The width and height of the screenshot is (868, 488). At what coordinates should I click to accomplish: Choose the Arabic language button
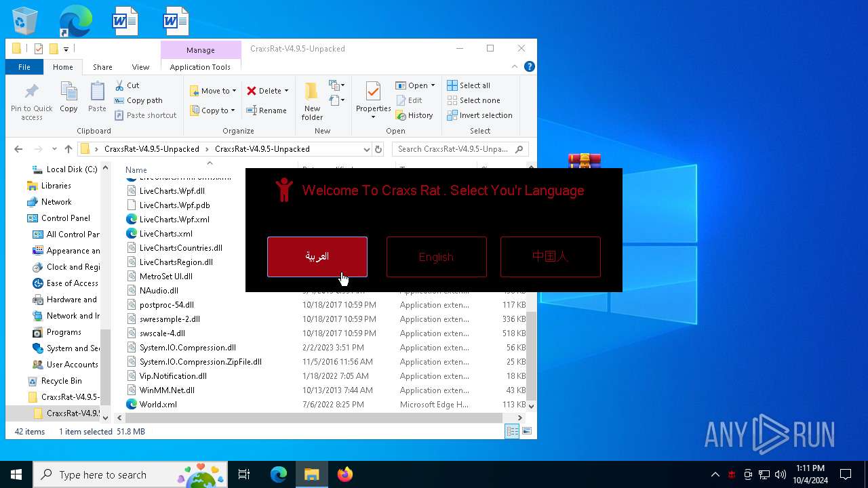(x=317, y=257)
